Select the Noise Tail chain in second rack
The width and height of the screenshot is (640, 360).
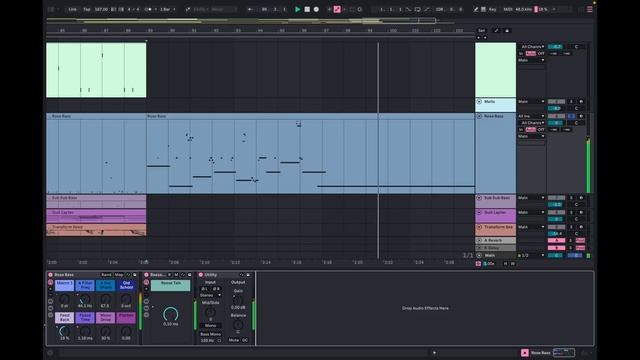[171, 285]
